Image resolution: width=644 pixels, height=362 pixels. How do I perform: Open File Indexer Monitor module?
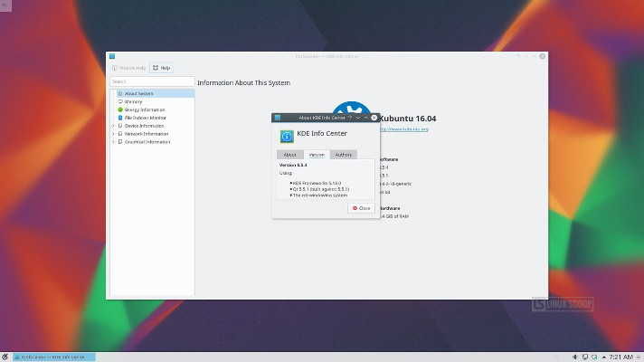point(145,118)
